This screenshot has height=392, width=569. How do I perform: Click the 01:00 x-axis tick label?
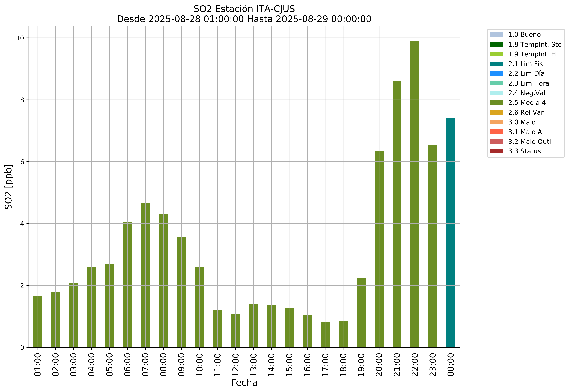[38, 365]
